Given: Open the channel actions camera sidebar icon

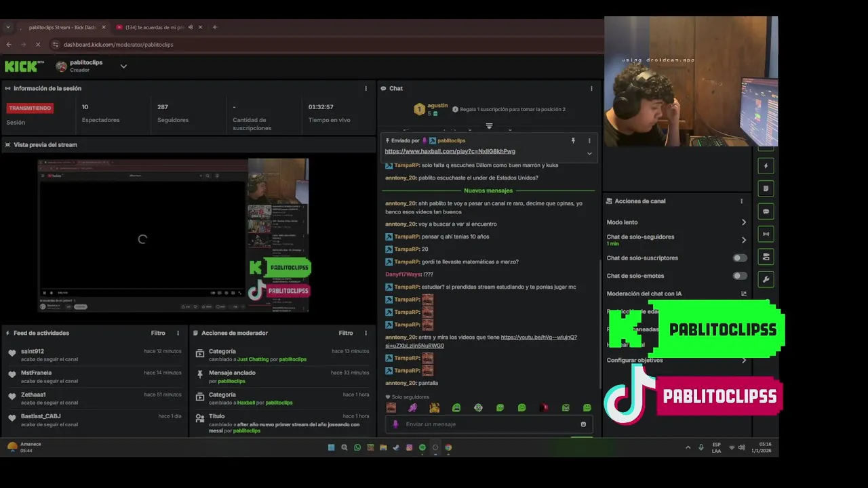Looking at the screenshot, I should point(766,257).
